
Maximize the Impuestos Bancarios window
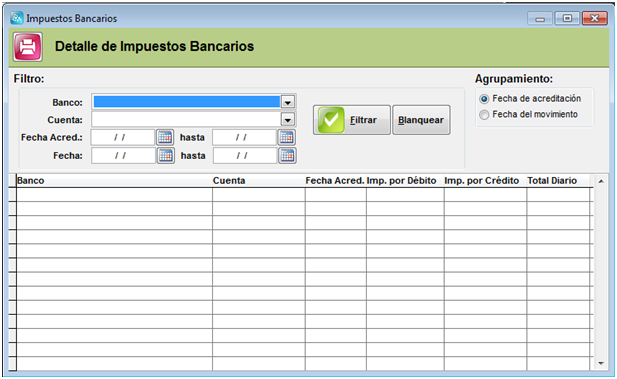567,18
